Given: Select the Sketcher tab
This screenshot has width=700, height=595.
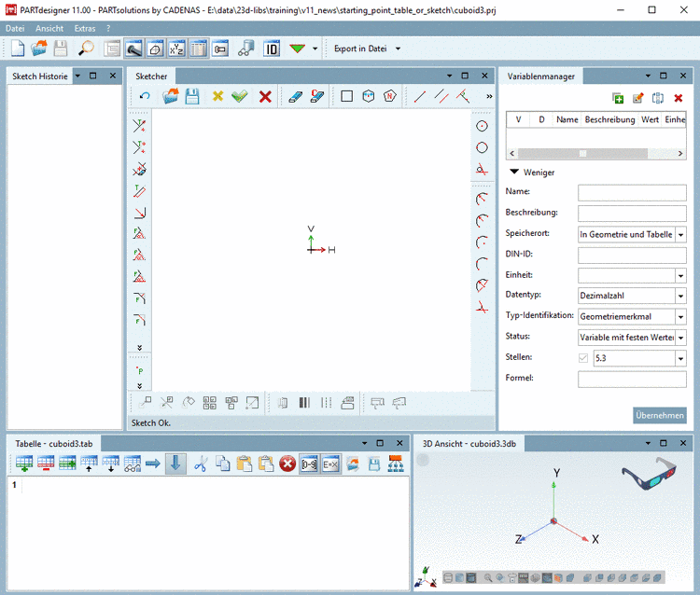Looking at the screenshot, I should tap(151, 76).
